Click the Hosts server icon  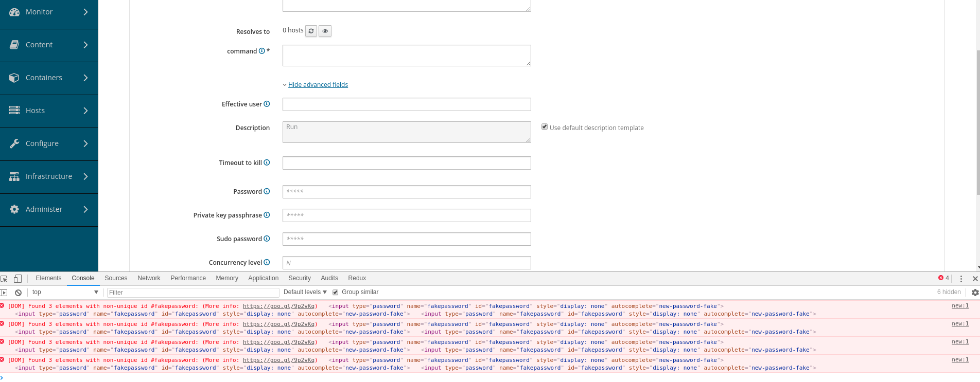click(x=14, y=111)
